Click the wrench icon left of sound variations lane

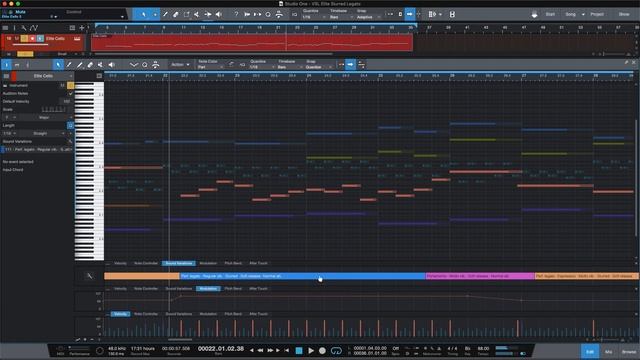pyautogui.click(x=89, y=276)
